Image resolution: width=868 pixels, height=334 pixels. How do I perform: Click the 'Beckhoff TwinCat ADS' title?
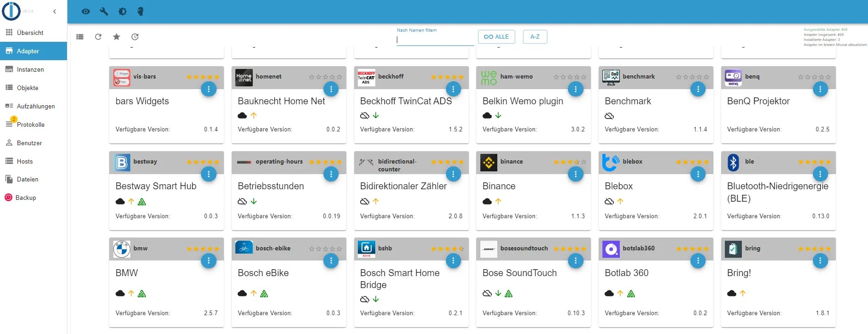coord(406,101)
